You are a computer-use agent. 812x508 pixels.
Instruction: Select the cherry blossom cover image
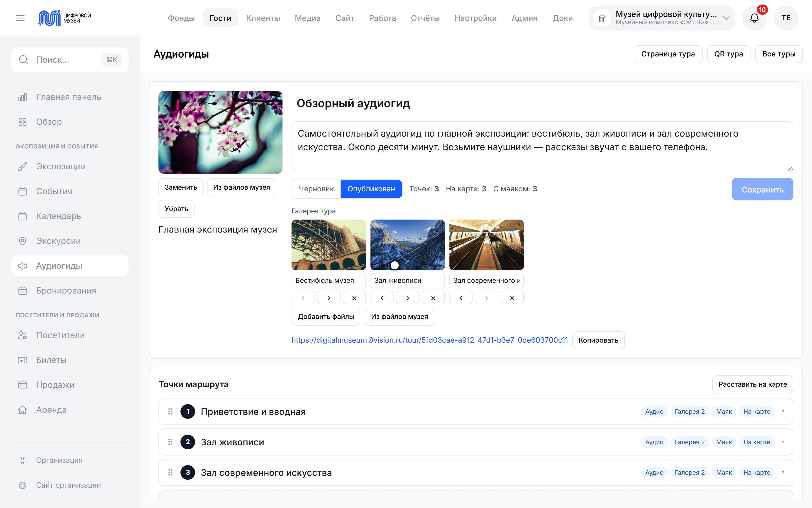[220, 132]
